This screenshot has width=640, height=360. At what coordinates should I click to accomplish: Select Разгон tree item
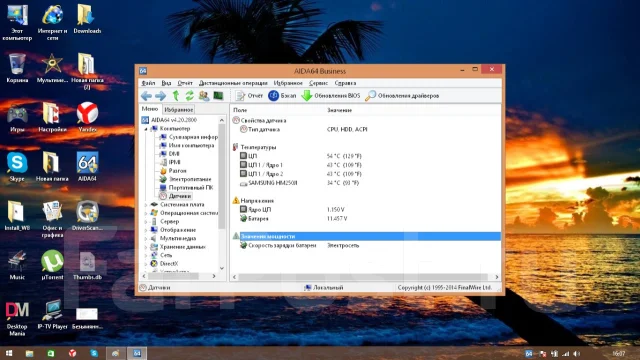(x=173, y=171)
